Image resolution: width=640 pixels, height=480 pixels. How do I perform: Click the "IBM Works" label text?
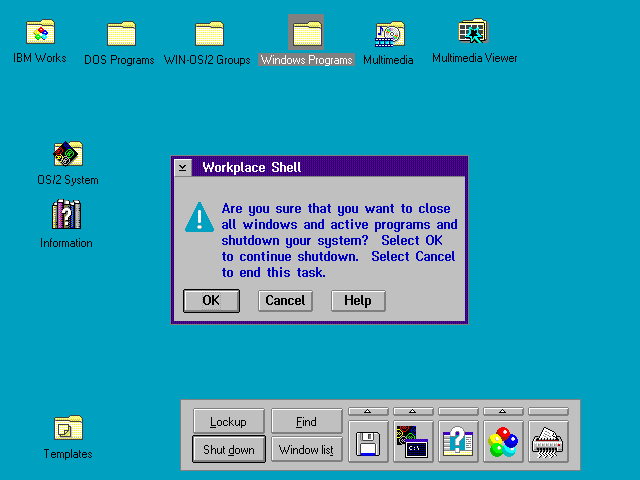point(40,58)
